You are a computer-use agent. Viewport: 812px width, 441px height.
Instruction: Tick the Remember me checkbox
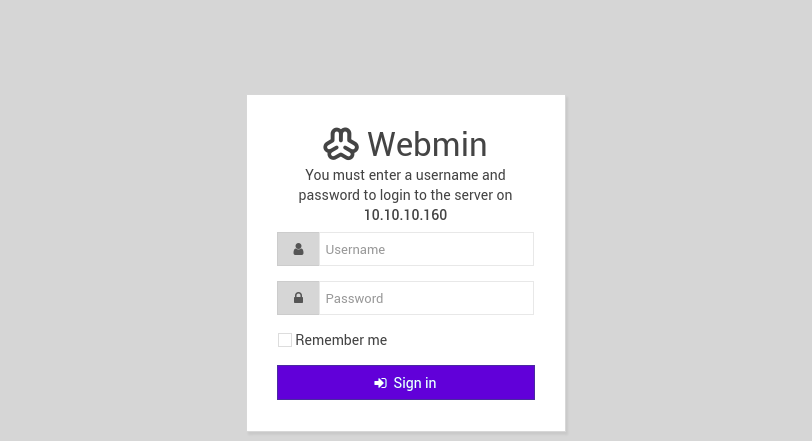[285, 340]
